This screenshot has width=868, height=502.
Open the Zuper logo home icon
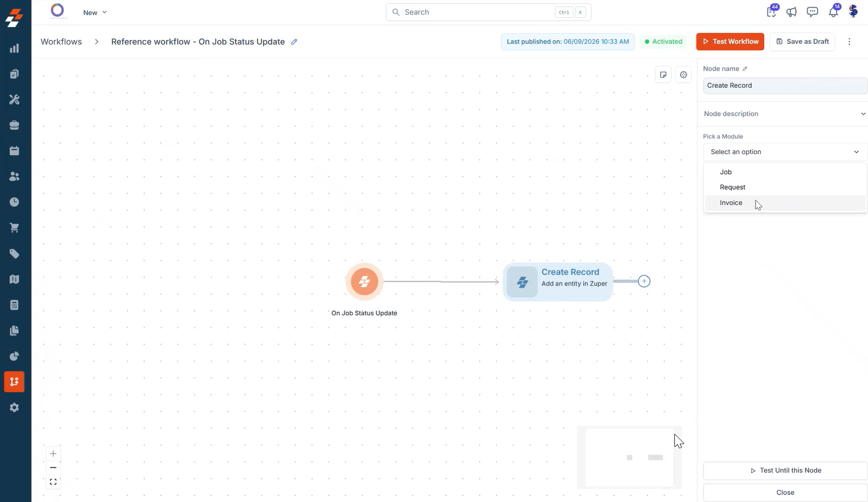coord(14,18)
